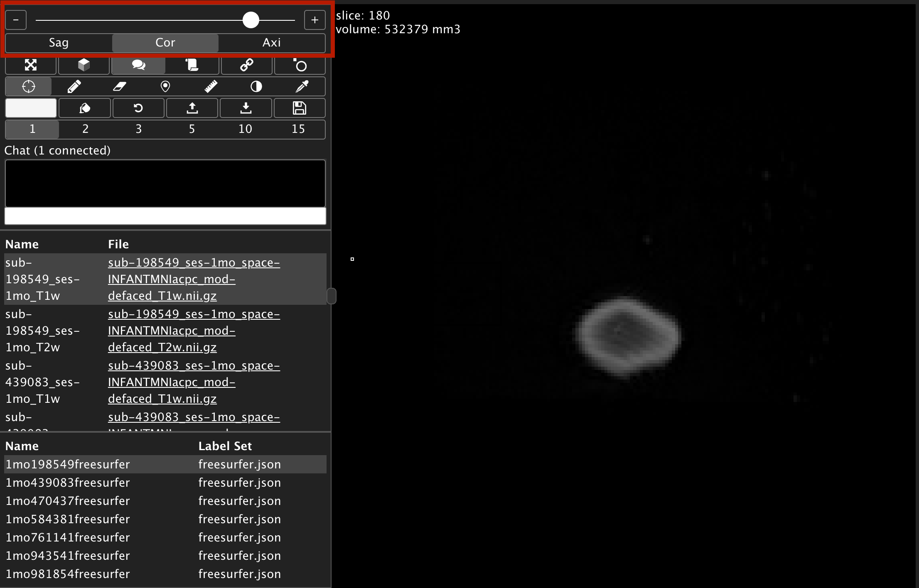919x588 pixels.
Task: Toggle the chat bubbles panel
Action: [138, 65]
